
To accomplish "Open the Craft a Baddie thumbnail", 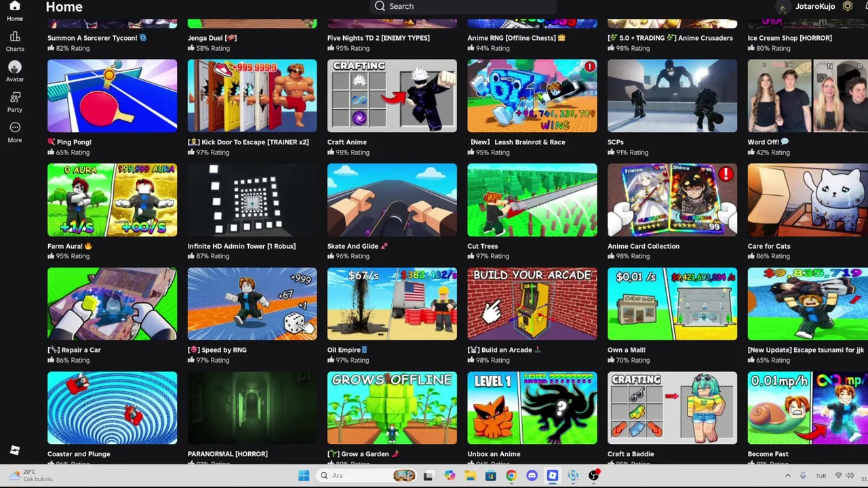I will click(x=672, y=408).
